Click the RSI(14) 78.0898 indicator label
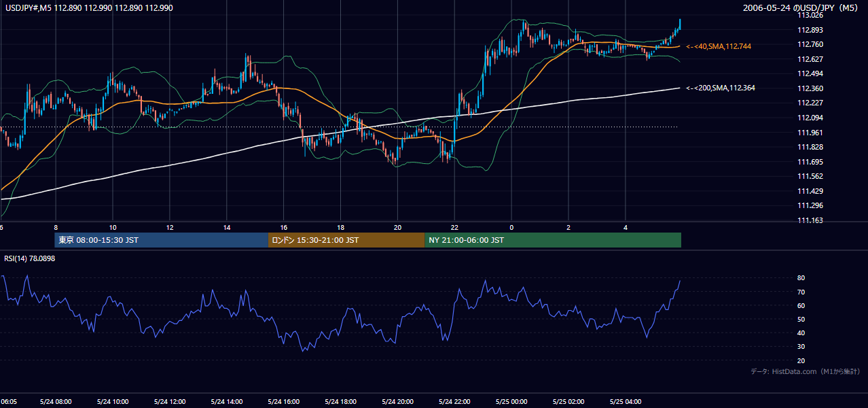Viewport: 868px width, 408px height. click(30, 258)
